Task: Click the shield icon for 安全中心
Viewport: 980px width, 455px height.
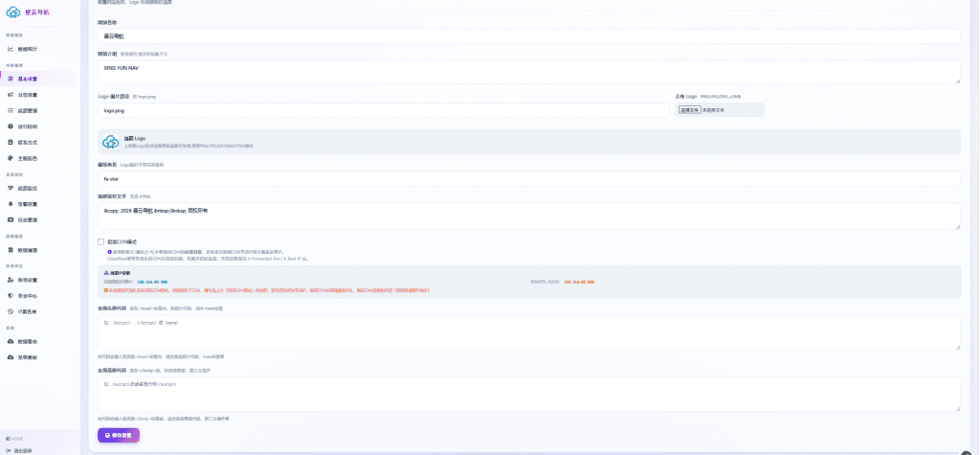Action: point(11,295)
